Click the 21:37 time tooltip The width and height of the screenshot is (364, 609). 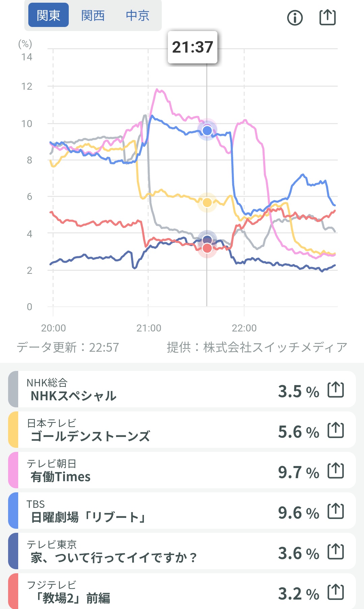coord(192,47)
